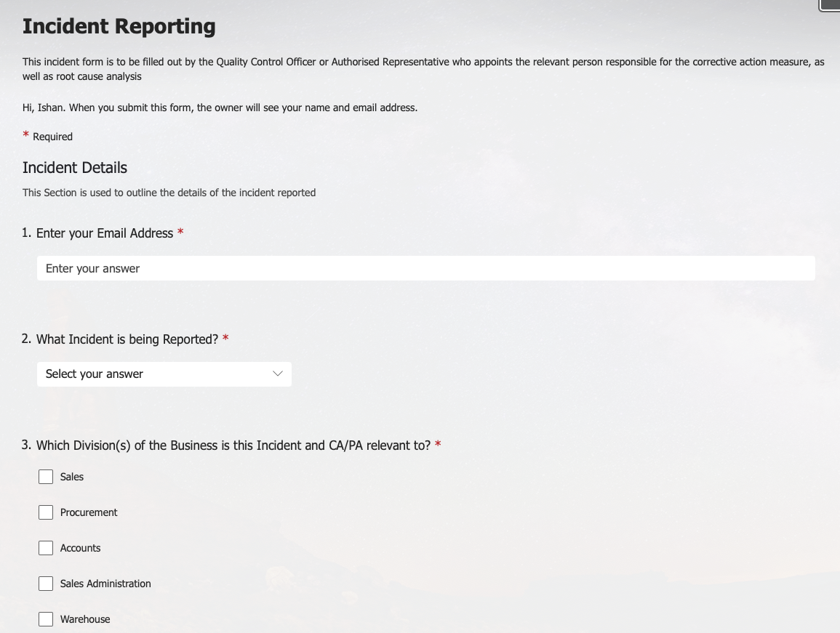The image size is (840, 633).
Task: Click the 'Incident Details' section heading
Action: click(75, 168)
